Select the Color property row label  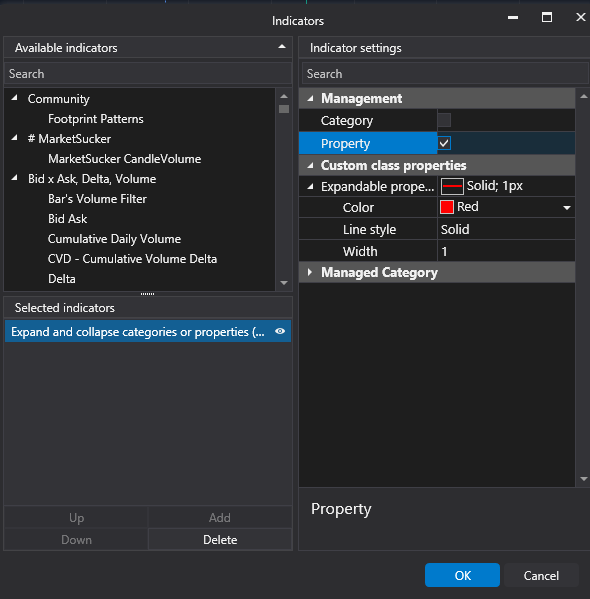click(358, 207)
